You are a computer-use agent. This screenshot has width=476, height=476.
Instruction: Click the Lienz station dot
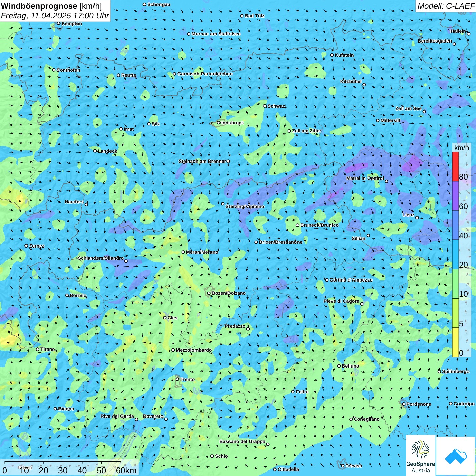pyautogui.click(x=417, y=218)
